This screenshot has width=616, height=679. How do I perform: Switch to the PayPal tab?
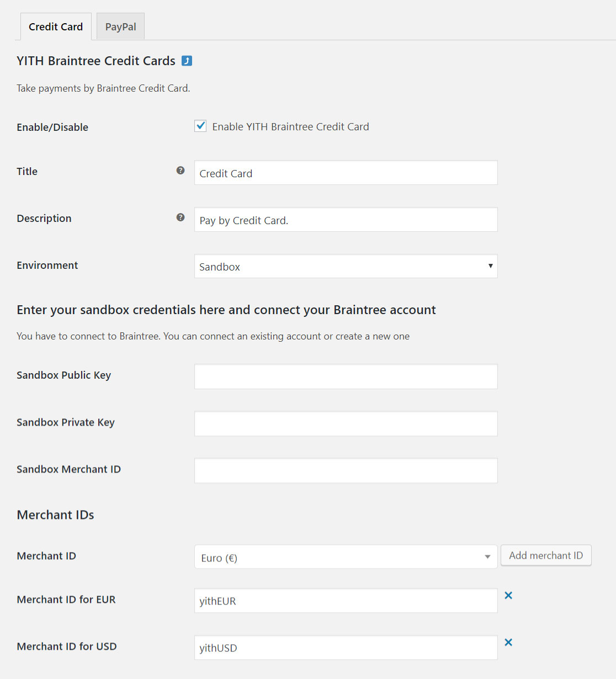(120, 26)
